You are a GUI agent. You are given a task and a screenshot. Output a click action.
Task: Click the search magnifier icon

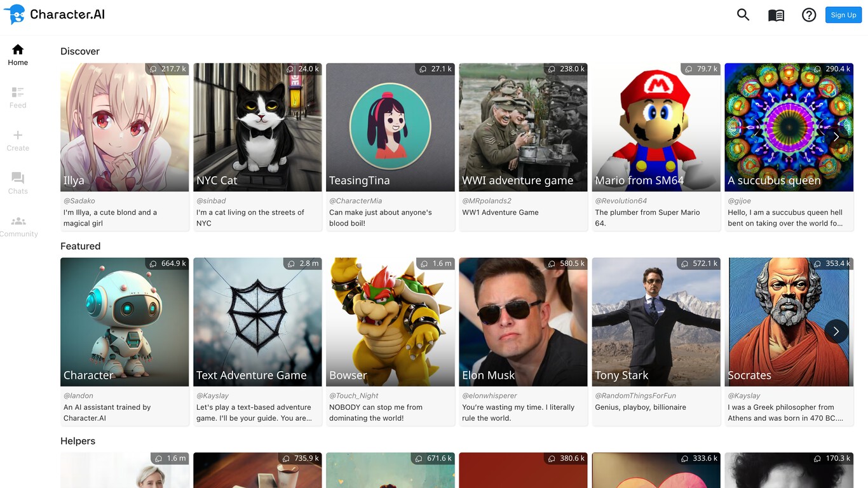point(743,15)
